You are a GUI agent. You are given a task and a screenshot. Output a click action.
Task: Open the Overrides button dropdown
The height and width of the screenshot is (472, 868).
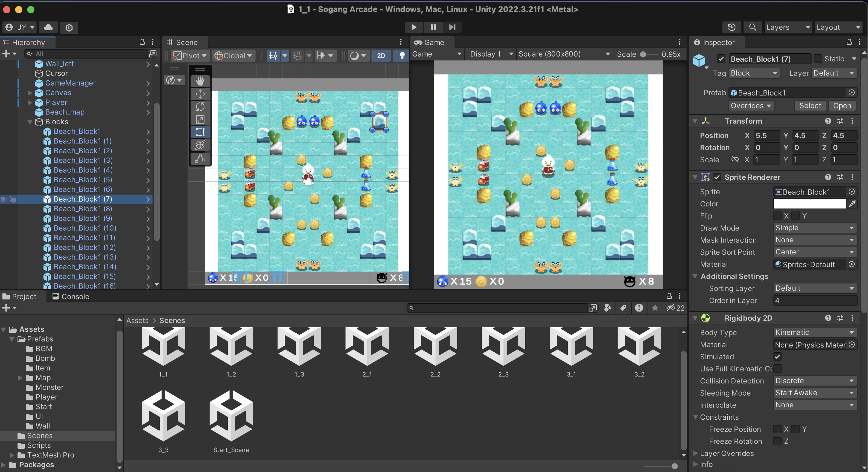751,106
